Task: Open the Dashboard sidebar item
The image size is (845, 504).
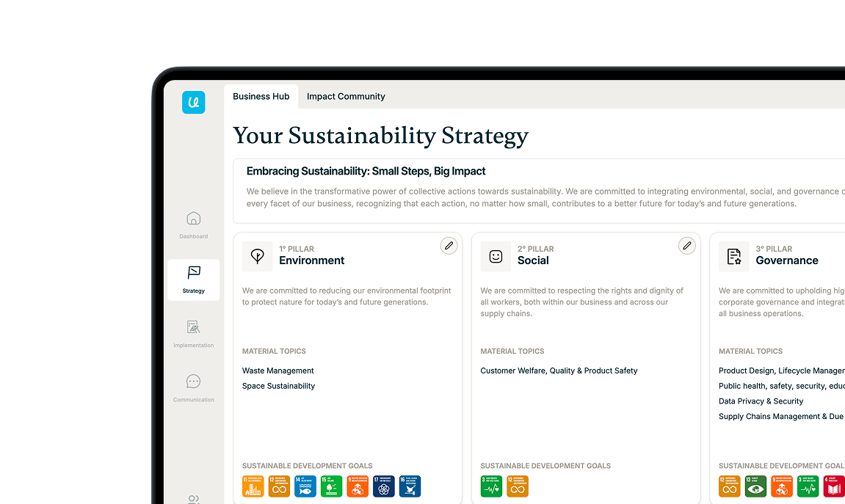Action: click(194, 225)
